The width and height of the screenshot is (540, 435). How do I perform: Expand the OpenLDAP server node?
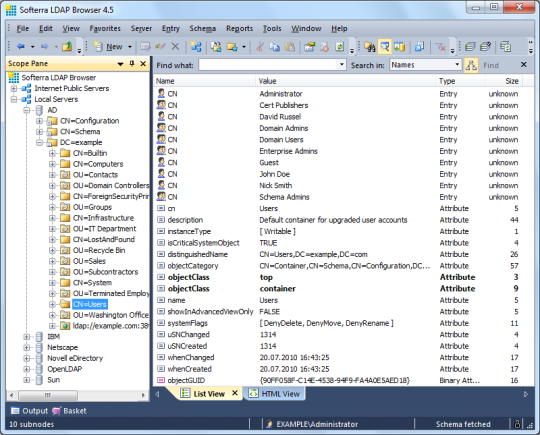pos(27,369)
